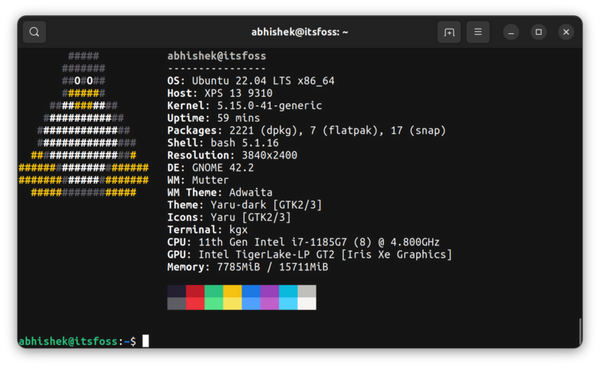Click the cursor block at the shell prompt
600x368 pixels.
(x=146, y=340)
